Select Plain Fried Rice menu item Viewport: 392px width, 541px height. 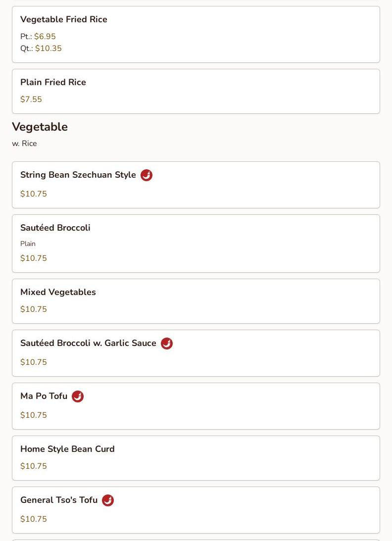(x=196, y=92)
